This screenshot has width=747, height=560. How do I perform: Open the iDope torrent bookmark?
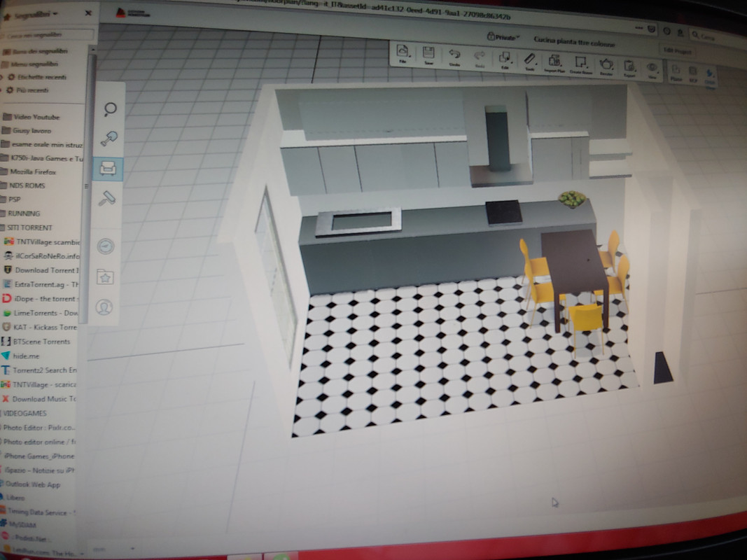[40, 299]
